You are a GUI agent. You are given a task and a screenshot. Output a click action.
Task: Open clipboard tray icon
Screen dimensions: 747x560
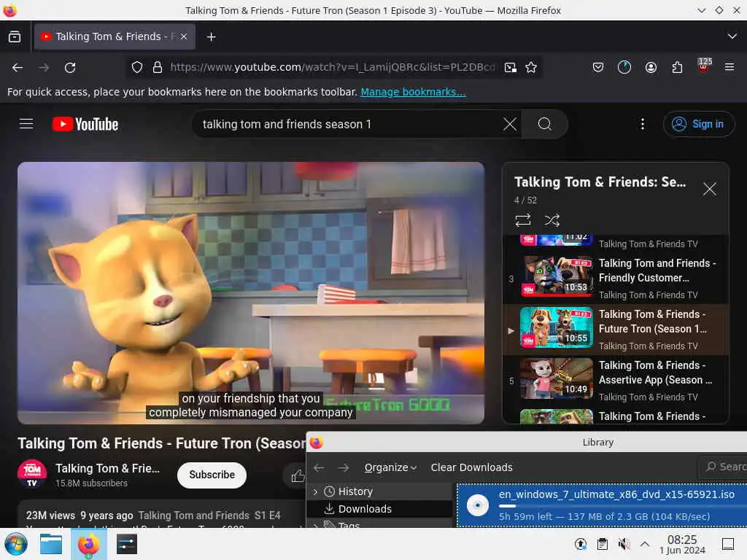pyautogui.click(x=602, y=544)
